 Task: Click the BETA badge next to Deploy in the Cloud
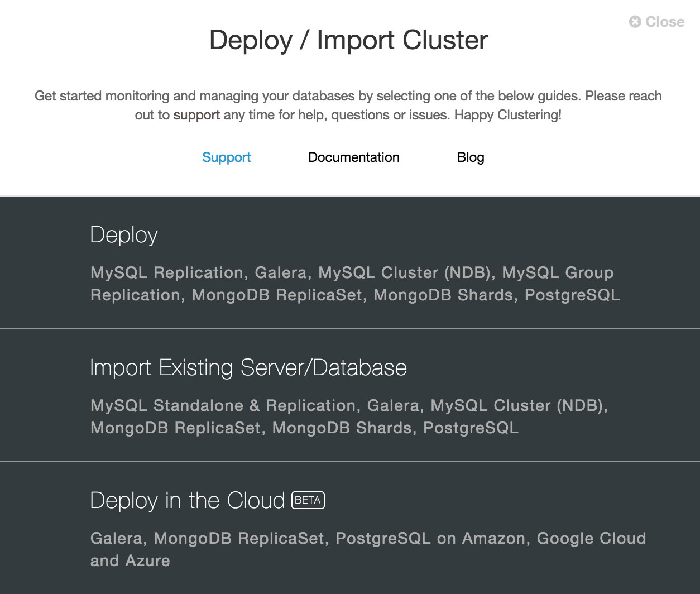click(x=308, y=500)
